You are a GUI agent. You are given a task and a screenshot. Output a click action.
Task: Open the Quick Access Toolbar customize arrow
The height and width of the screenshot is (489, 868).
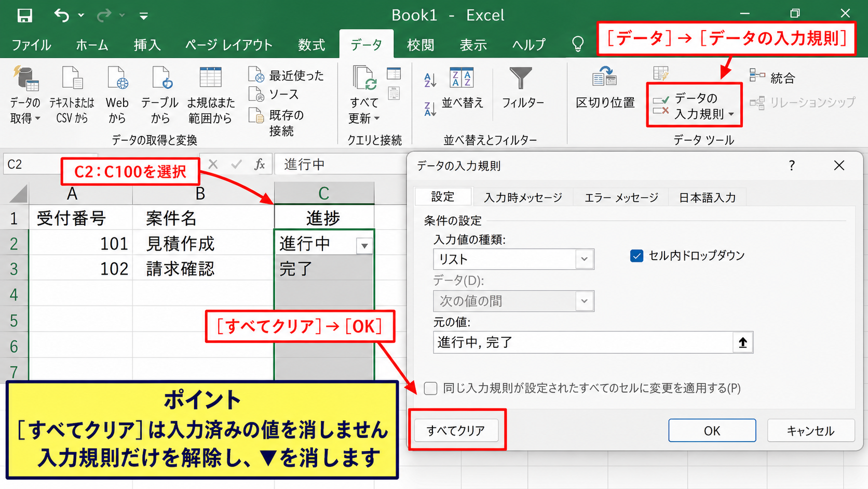(144, 16)
